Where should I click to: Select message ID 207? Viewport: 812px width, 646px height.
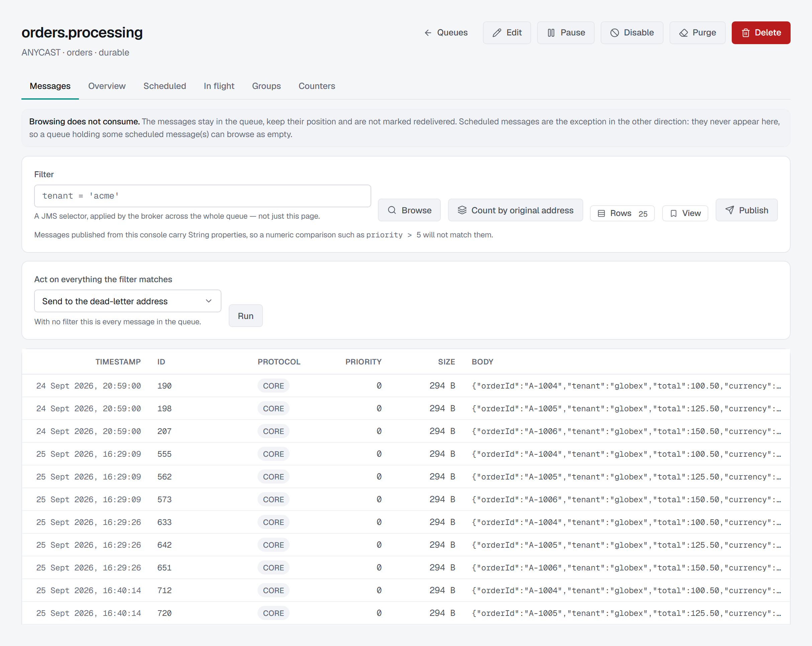tap(165, 431)
